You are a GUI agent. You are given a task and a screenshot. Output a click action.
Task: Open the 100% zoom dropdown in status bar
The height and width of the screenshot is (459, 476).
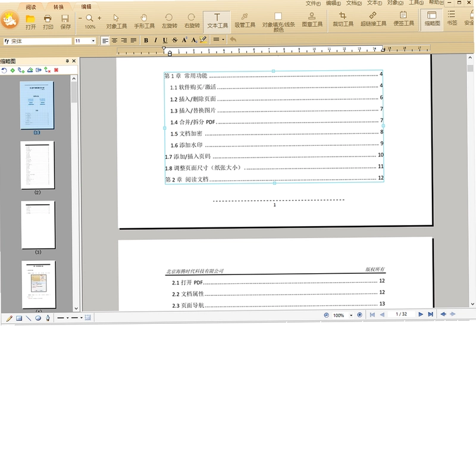coord(351,316)
